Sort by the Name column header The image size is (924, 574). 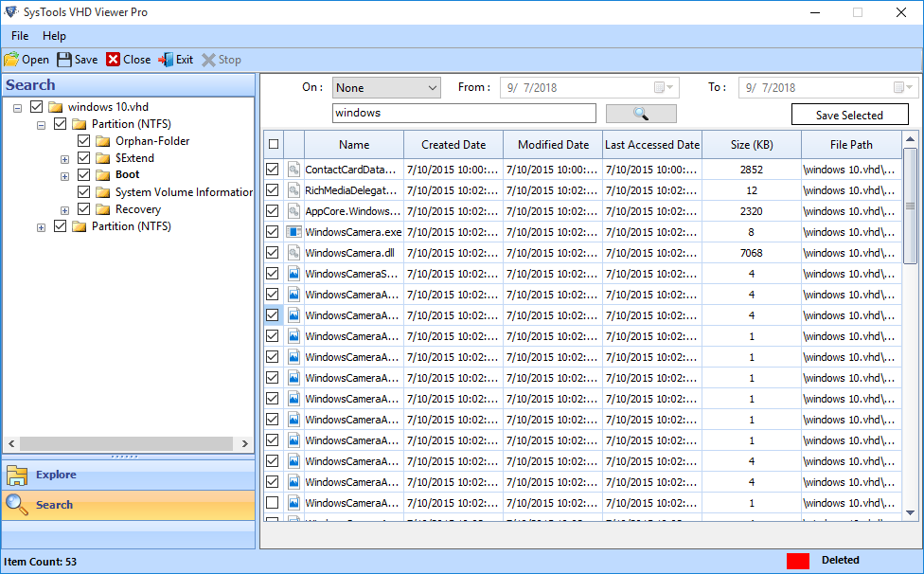[354, 145]
